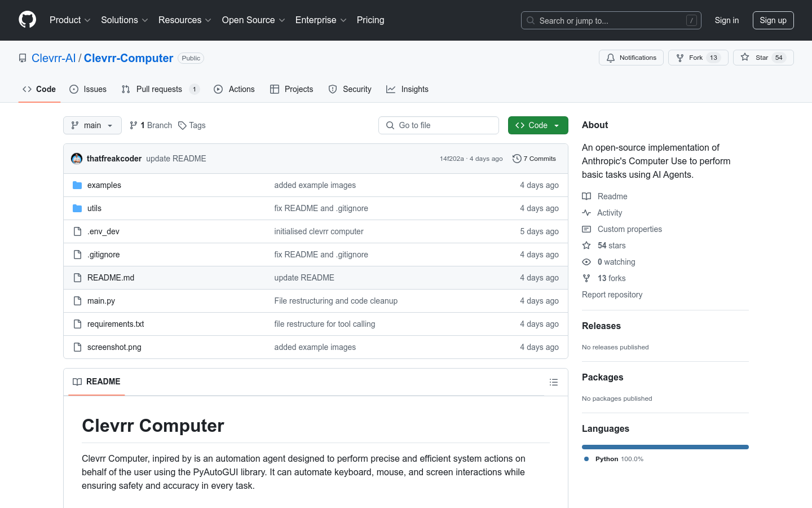Click the book icon beside Readme link
Screen dimensions: 812x508
coord(586,196)
